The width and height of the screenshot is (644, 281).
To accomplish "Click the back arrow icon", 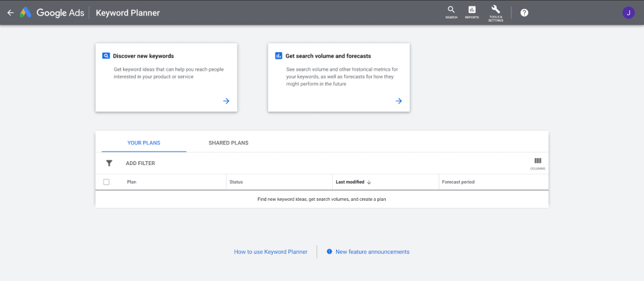I will tap(11, 13).
